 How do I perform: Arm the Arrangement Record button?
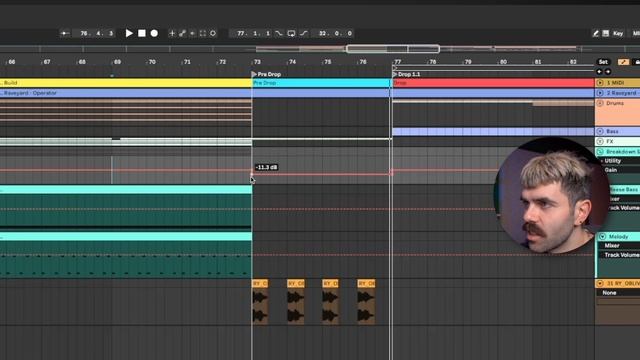tap(154, 33)
